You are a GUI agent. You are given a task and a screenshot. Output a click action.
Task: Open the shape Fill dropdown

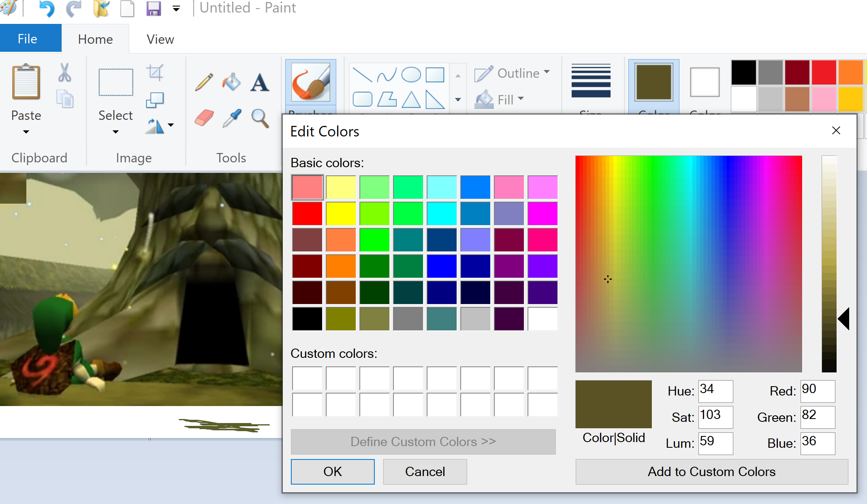pos(499,100)
